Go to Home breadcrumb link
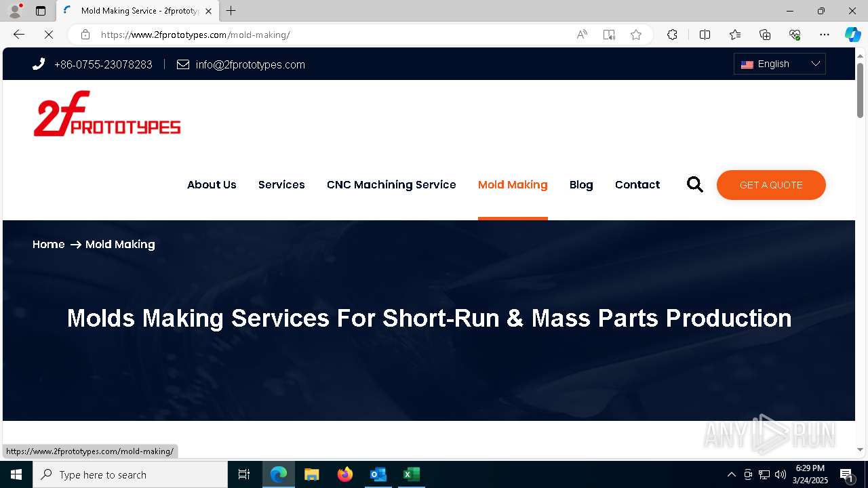The height and width of the screenshot is (488, 868). [49, 244]
